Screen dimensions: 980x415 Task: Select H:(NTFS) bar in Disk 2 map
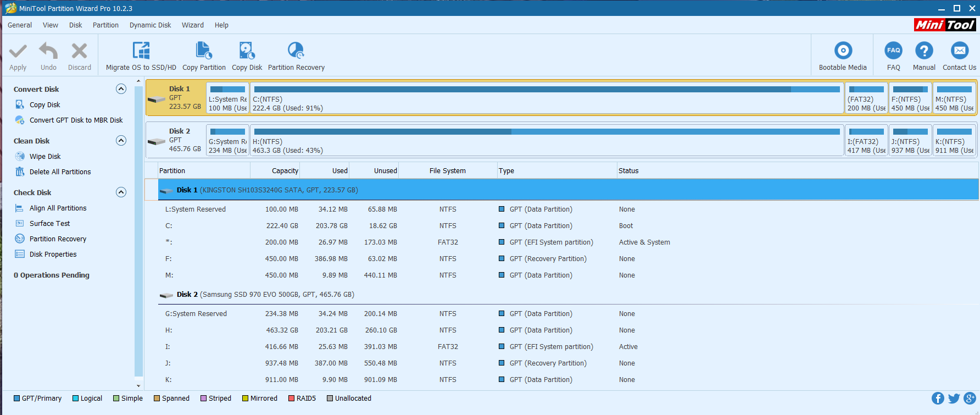[547, 141]
